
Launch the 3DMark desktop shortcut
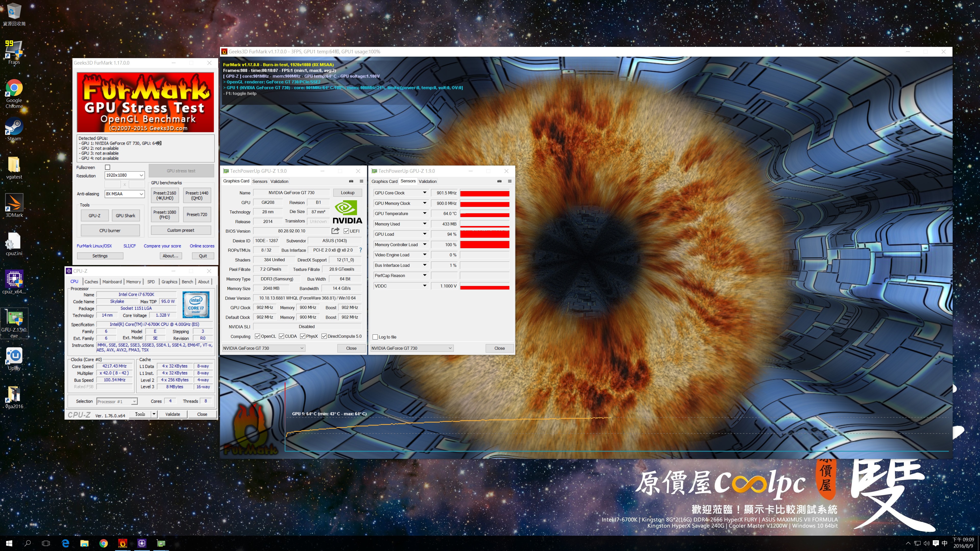tap(14, 206)
